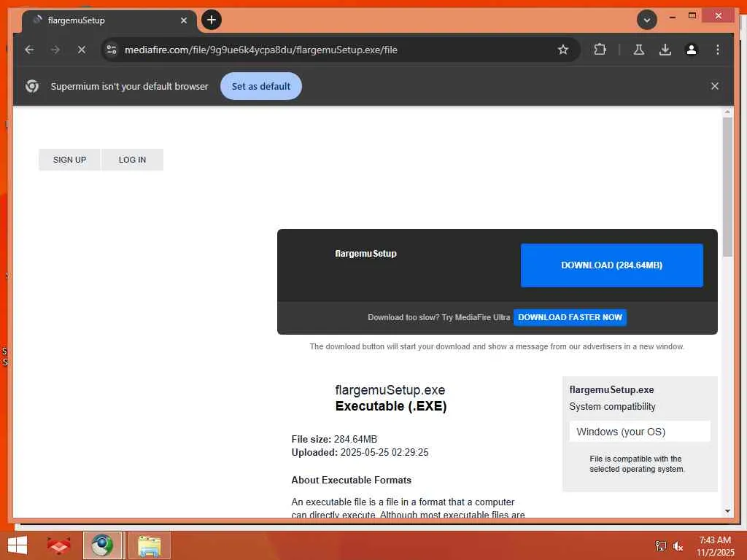This screenshot has width=747, height=560.
Task: Open the experiments flask icon
Action: (x=639, y=50)
